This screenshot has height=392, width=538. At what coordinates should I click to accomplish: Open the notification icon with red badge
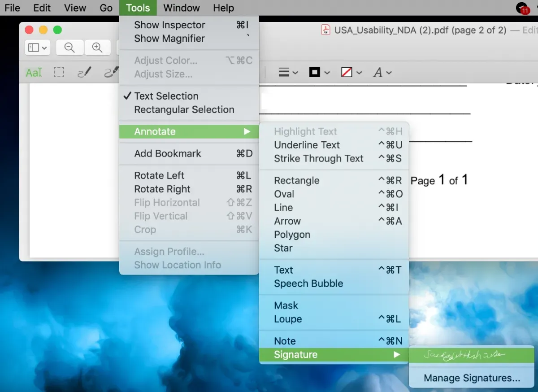tap(523, 8)
